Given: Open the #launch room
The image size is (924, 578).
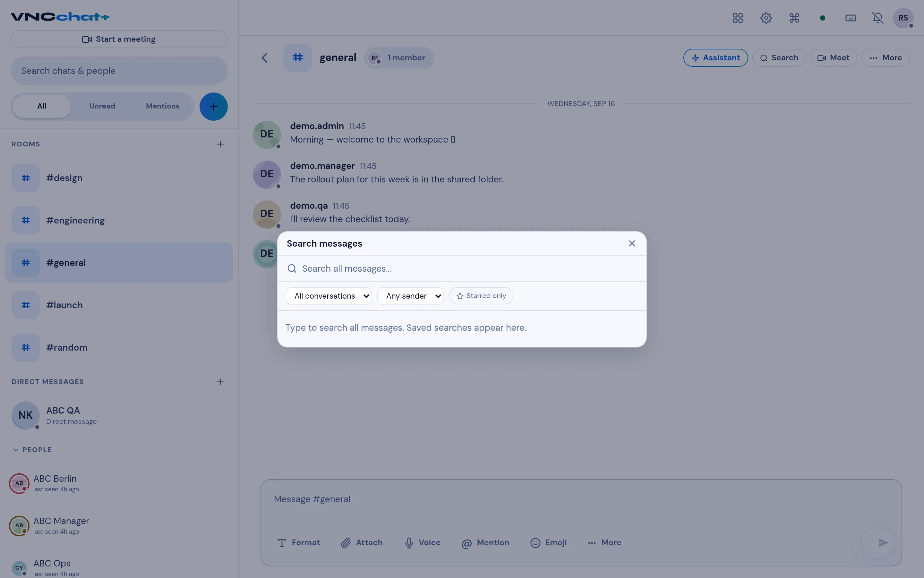Looking at the screenshot, I should click(x=119, y=305).
